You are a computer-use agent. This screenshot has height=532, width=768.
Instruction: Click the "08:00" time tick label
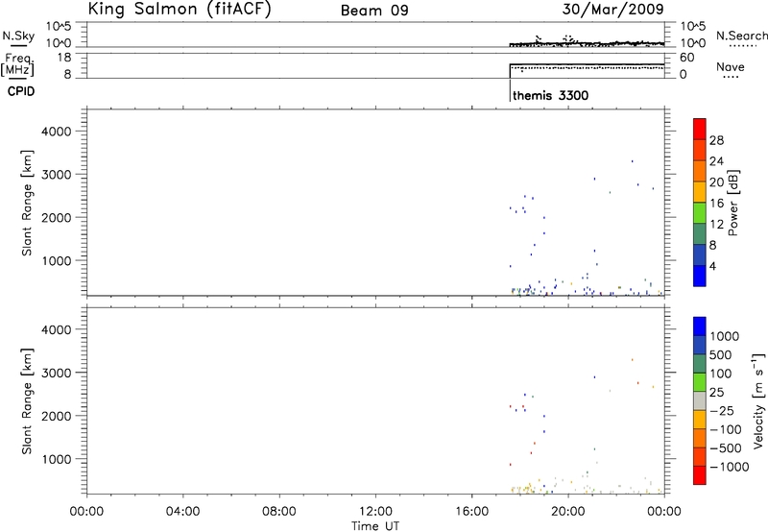click(278, 512)
